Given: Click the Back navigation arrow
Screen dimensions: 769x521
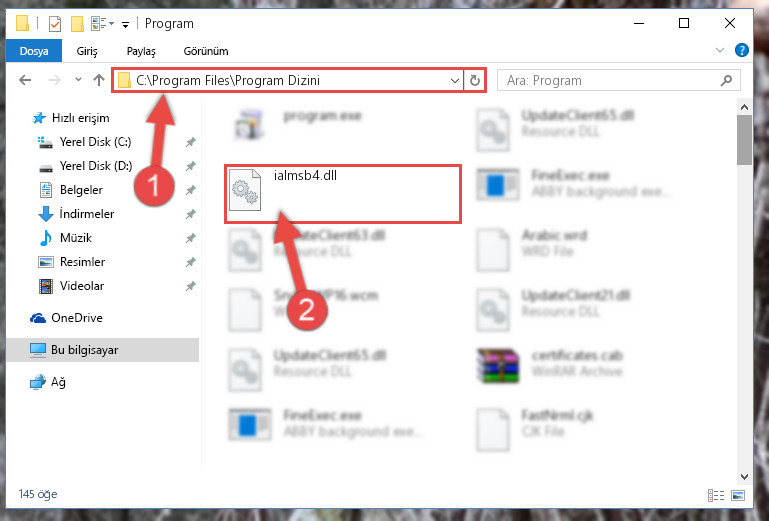Looking at the screenshot, I should tap(25, 80).
